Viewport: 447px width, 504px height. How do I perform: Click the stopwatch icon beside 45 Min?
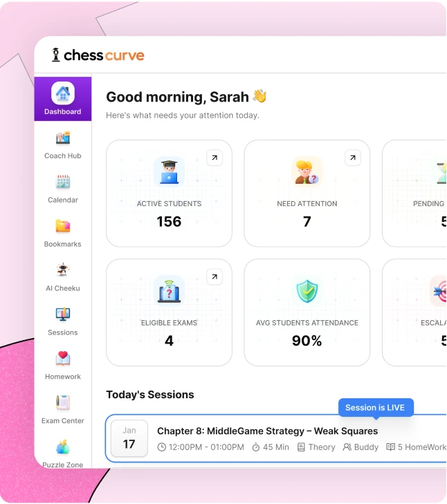coord(256,447)
